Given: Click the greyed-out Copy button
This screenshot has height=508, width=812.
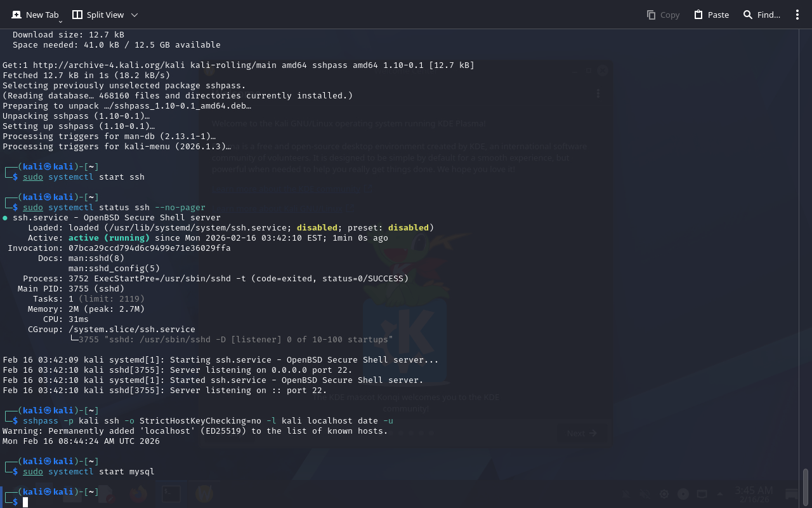Looking at the screenshot, I should (x=663, y=15).
